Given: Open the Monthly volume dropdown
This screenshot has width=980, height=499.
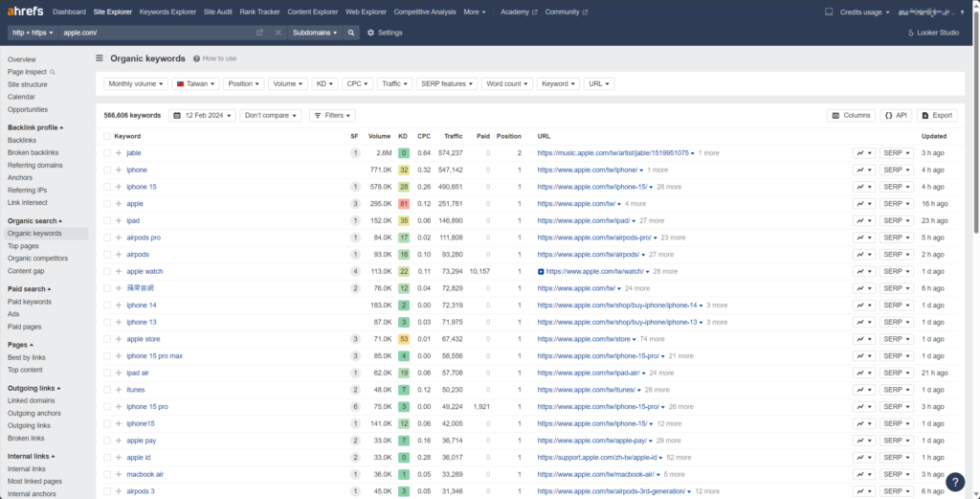Looking at the screenshot, I should coord(136,83).
